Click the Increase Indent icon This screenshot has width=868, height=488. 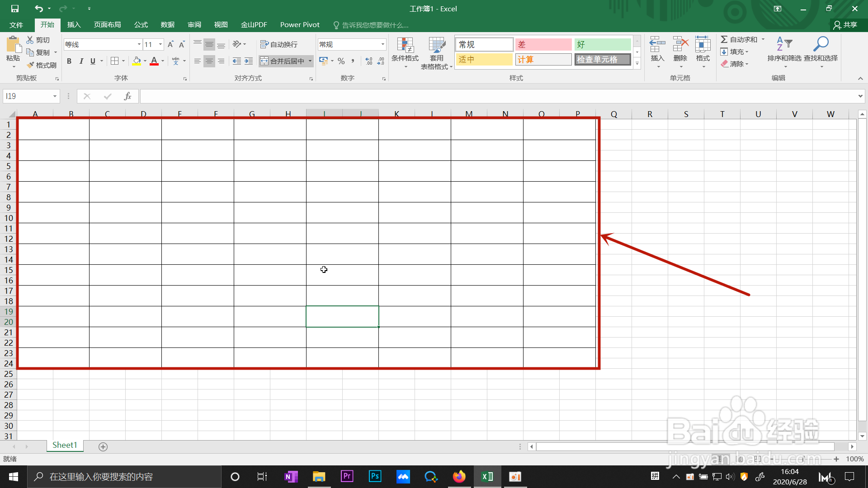[x=249, y=61]
